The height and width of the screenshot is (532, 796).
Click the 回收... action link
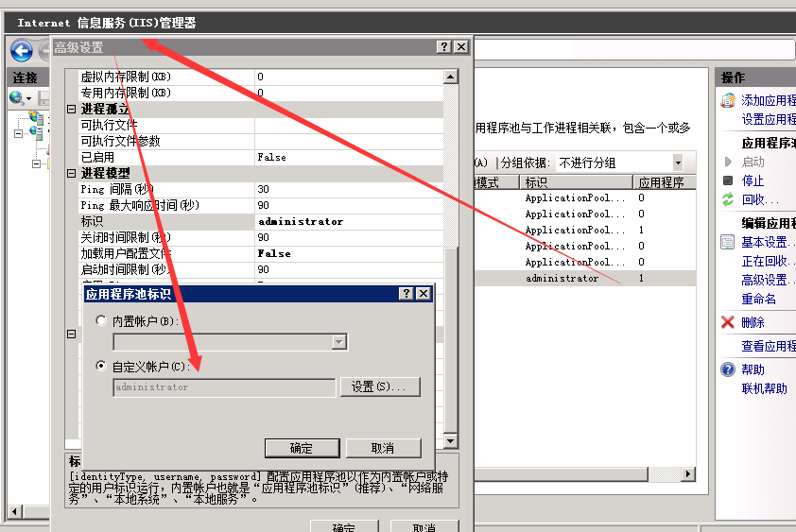click(760, 200)
